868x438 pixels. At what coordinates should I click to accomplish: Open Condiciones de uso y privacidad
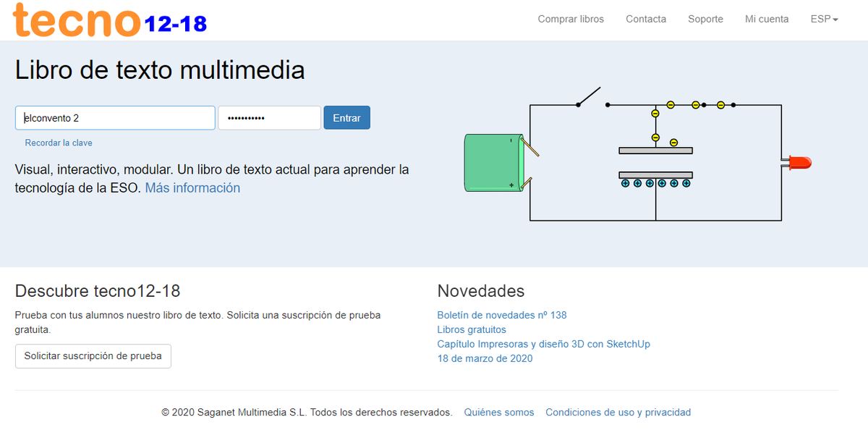pos(618,412)
